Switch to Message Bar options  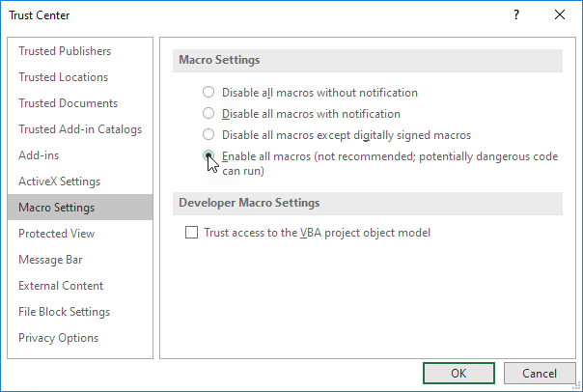(52, 260)
